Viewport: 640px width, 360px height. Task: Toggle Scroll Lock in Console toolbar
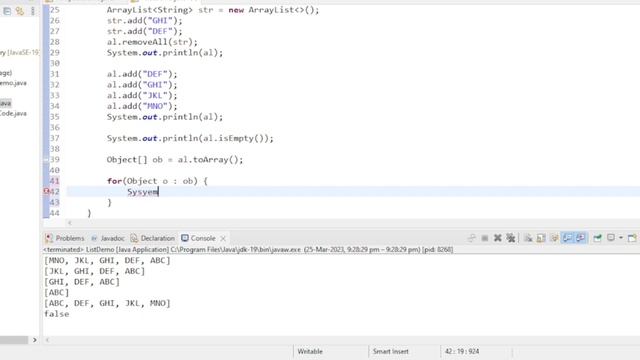point(541,238)
